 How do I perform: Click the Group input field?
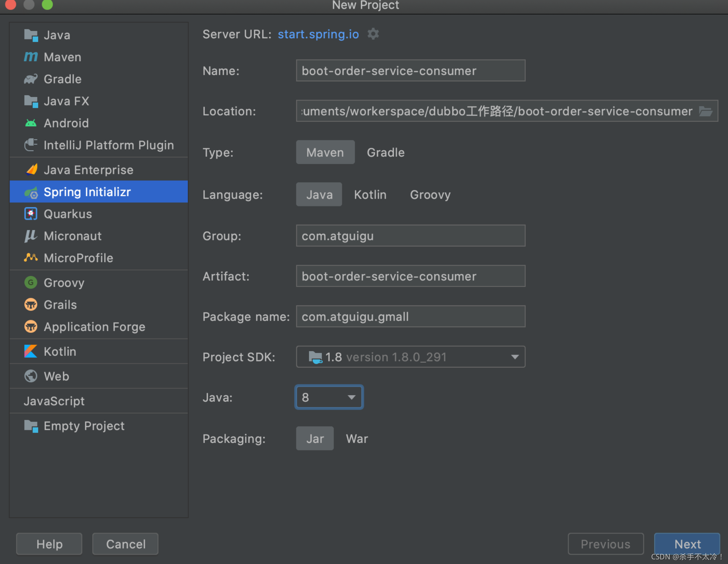click(x=411, y=236)
